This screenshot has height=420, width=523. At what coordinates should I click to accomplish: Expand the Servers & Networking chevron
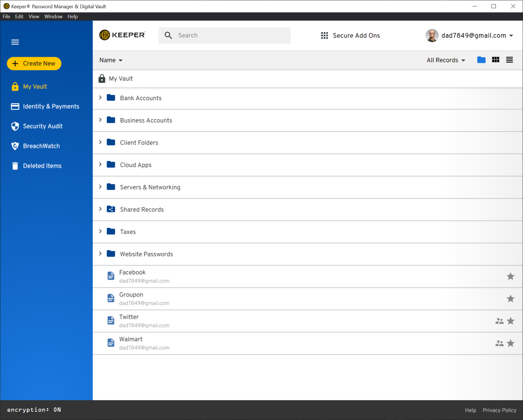pyautogui.click(x=100, y=187)
